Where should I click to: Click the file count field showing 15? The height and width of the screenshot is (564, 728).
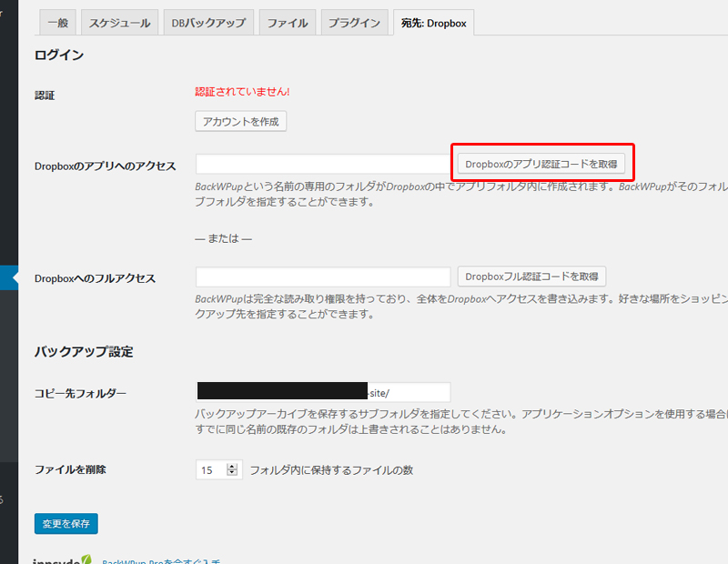click(218, 469)
